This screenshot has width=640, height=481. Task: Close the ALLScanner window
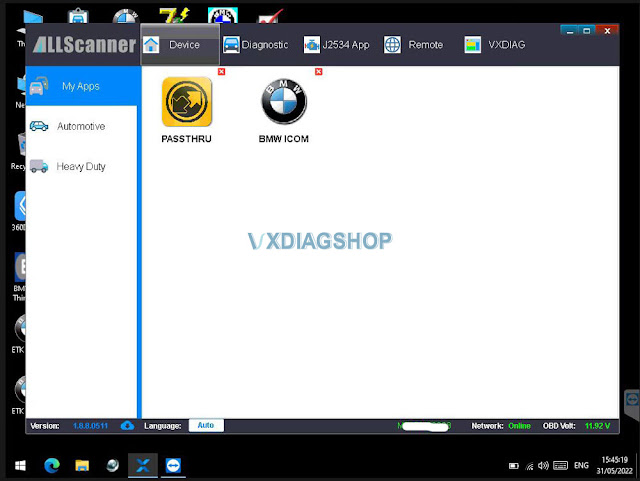click(607, 31)
